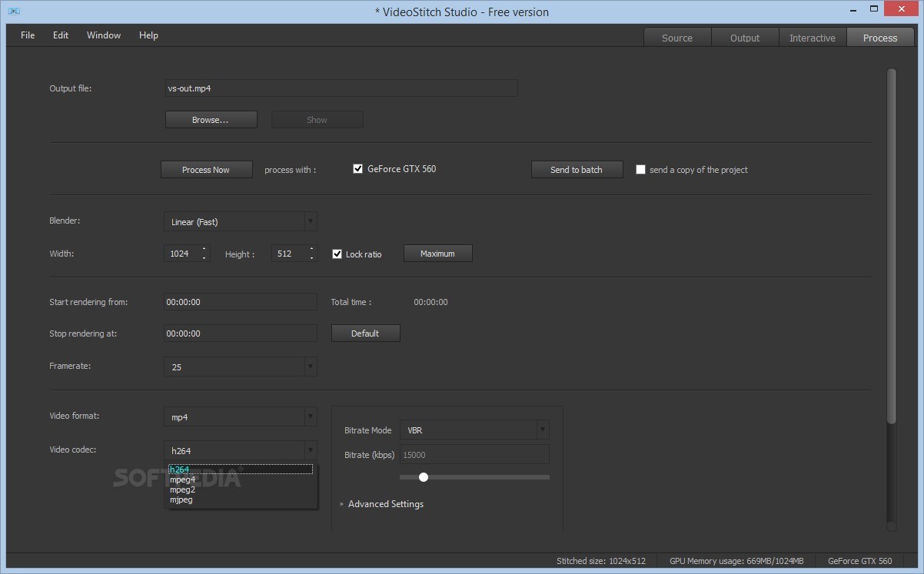This screenshot has width=924, height=574.
Task: Click the Browse... button
Action: point(211,120)
